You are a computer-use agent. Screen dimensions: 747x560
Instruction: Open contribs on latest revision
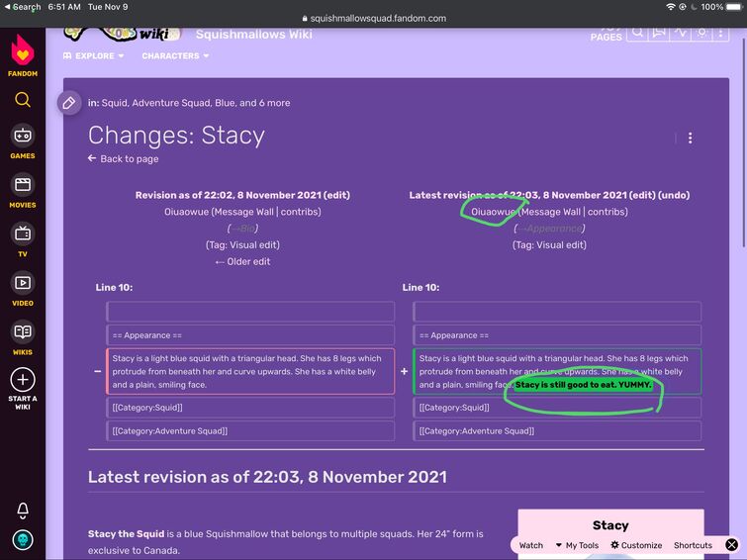pyautogui.click(x=606, y=212)
